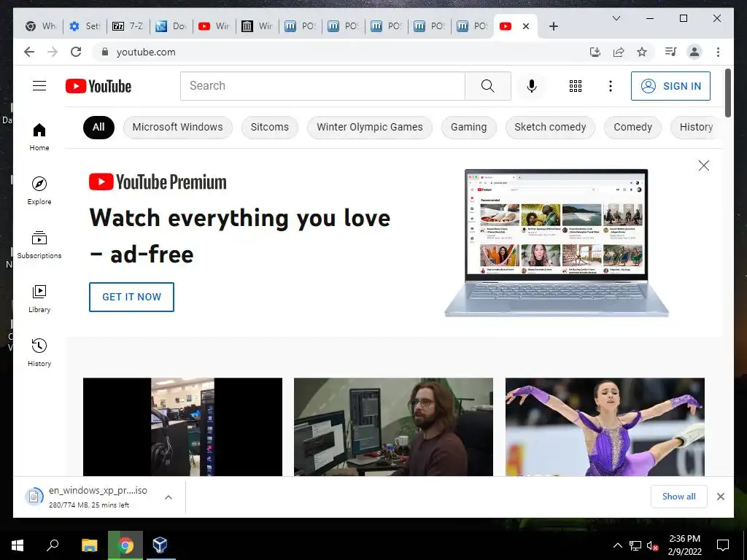Click the laptop image in Premium banner
The height and width of the screenshot is (560, 747).
pyautogui.click(x=557, y=242)
